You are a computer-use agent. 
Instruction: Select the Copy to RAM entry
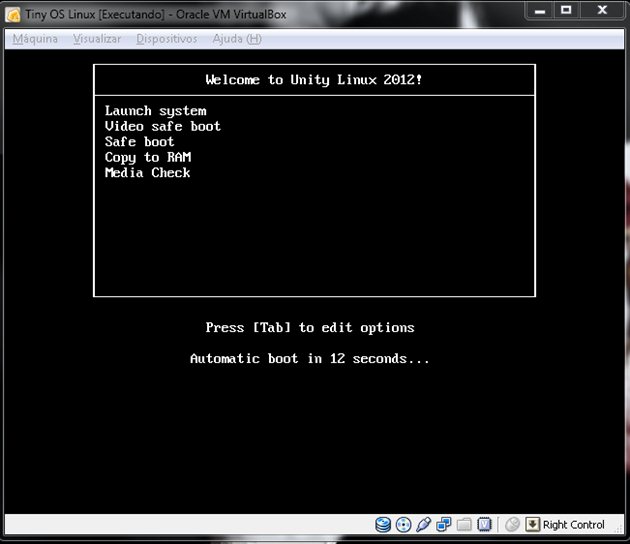point(148,157)
